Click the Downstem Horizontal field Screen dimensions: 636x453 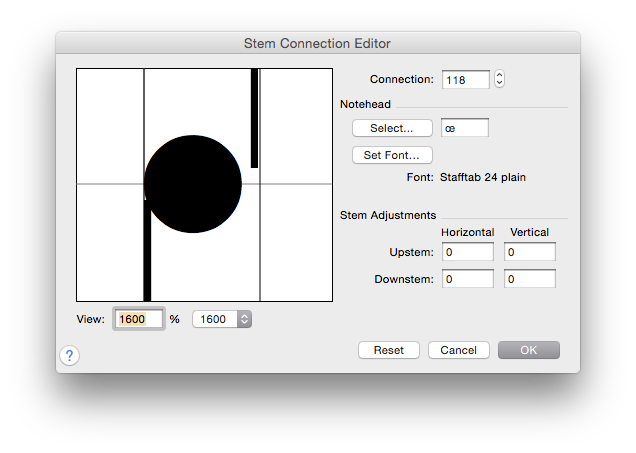(x=468, y=279)
